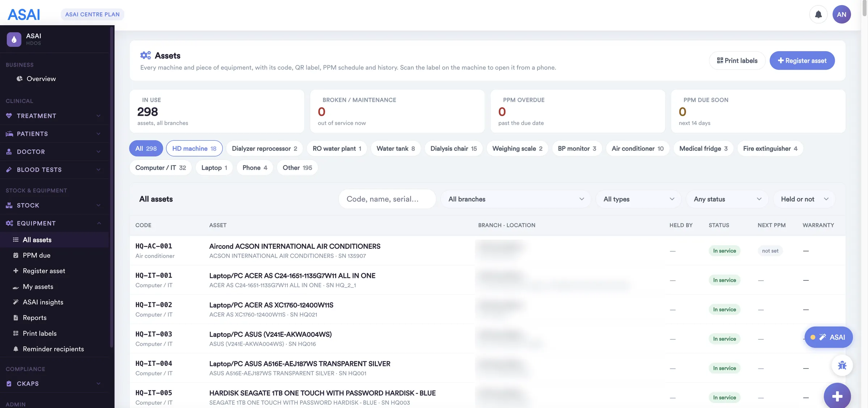Click the CKAPS clipboard icon
The height and width of the screenshot is (408, 868).
click(9, 384)
